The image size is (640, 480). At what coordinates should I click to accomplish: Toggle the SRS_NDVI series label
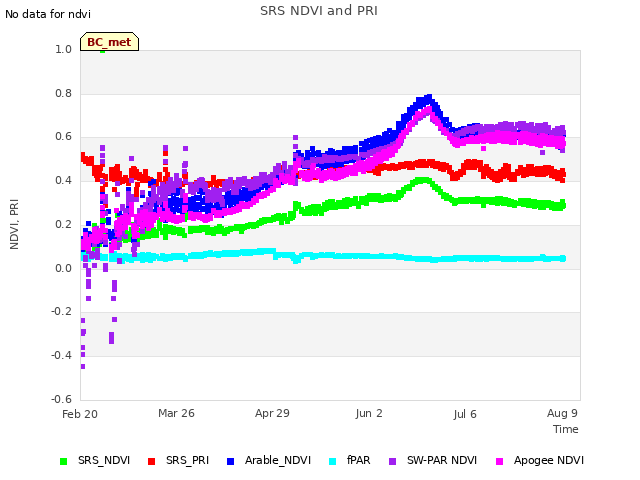[104, 460]
